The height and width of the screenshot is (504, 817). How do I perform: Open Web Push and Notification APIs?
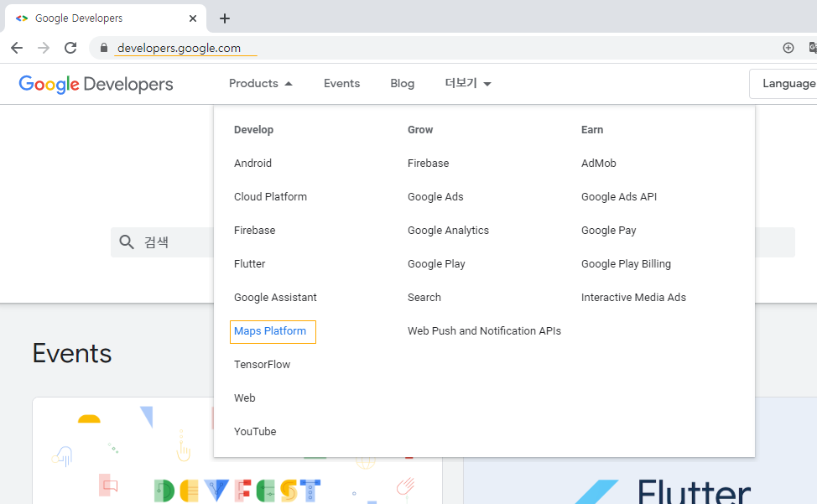pyautogui.click(x=484, y=331)
